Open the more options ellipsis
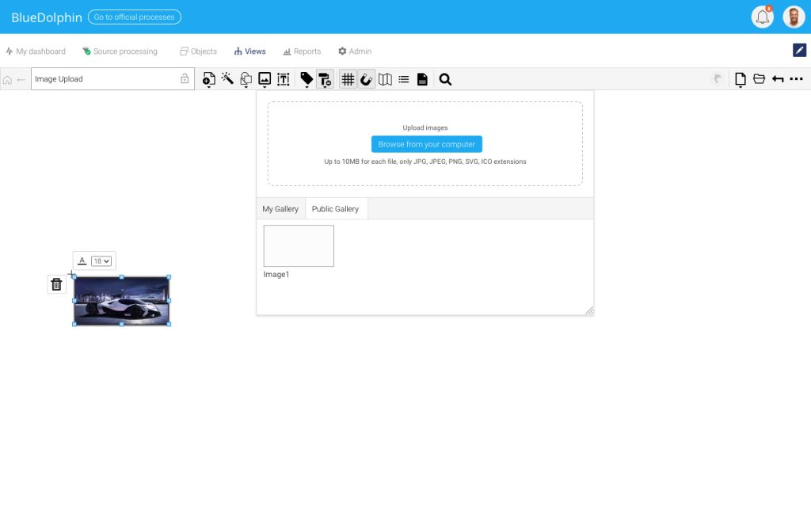The image size is (811, 532). point(797,78)
